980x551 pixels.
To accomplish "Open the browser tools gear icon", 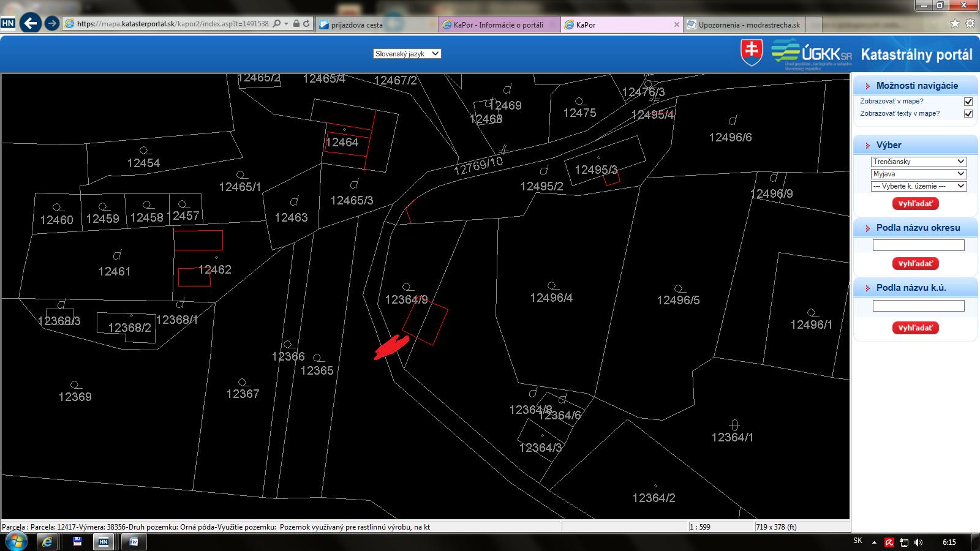I will tap(970, 24).
